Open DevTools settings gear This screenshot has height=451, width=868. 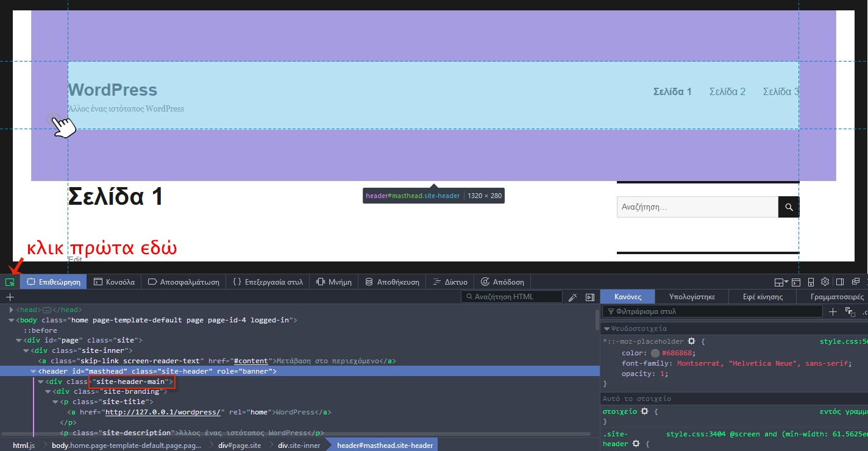click(825, 282)
